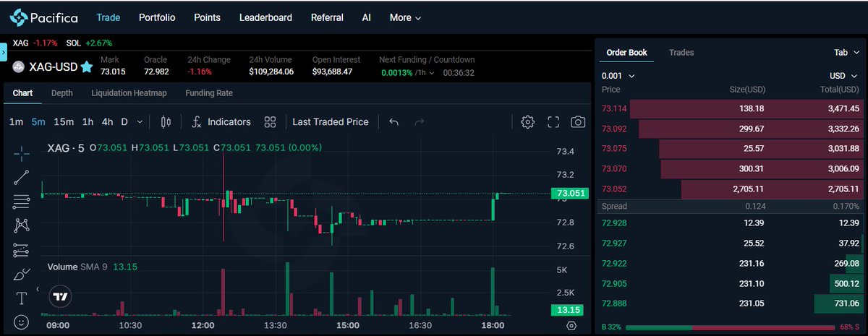The width and height of the screenshot is (868, 336).
Task: Select the 15m timeframe
Action: pos(64,122)
